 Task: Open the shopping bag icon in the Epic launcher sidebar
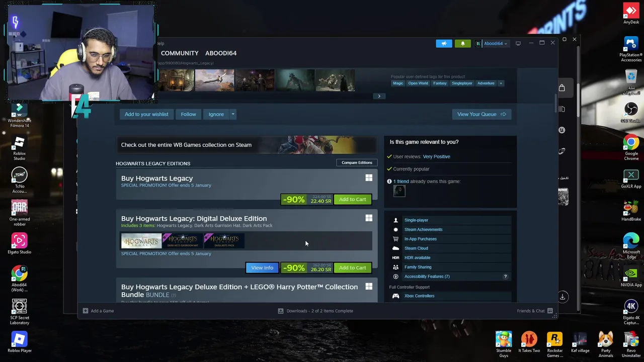point(562,88)
